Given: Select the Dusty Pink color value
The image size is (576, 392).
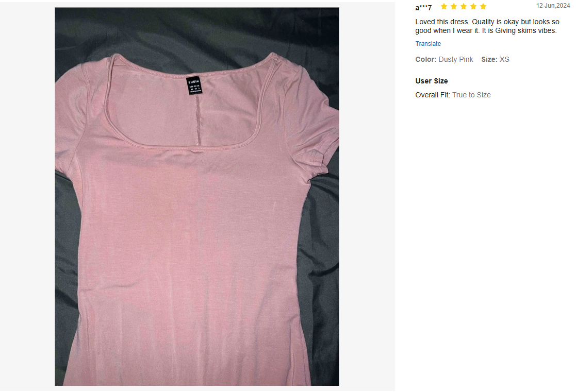Looking at the screenshot, I should click(x=455, y=59).
